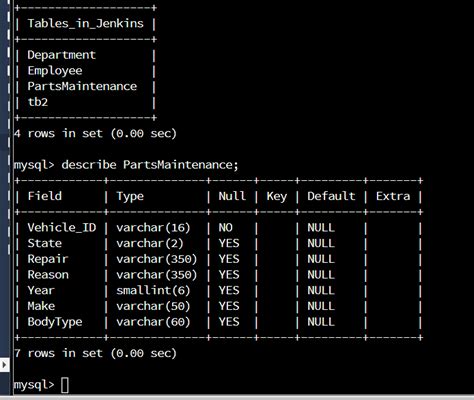Click the 'Key' column header
The width and height of the screenshot is (474, 400).
(277, 197)
